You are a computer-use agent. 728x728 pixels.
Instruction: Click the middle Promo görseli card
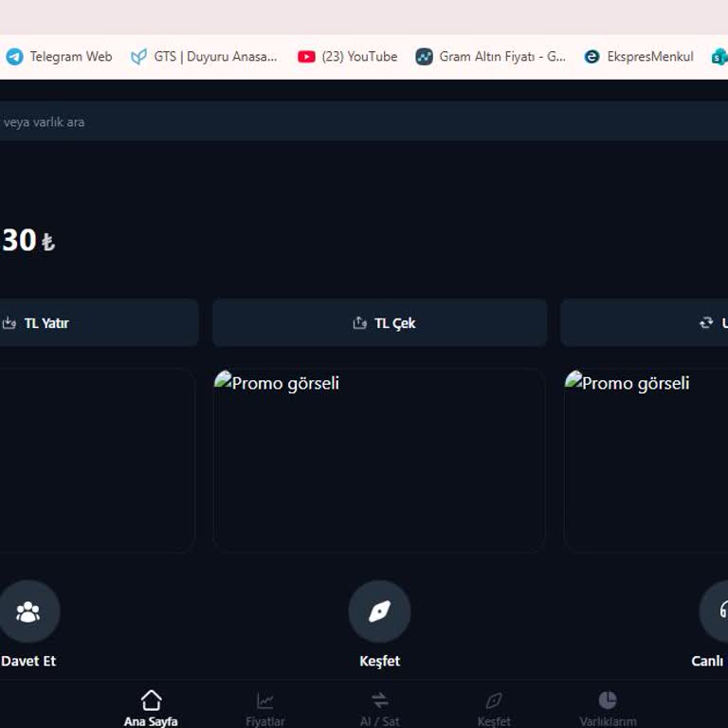[379, 460]
